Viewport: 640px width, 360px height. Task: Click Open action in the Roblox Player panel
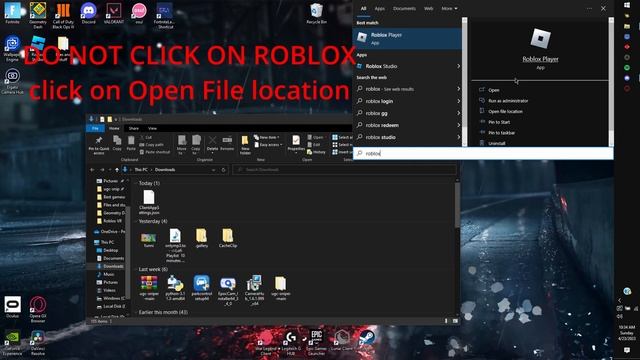tap(493, 90)
